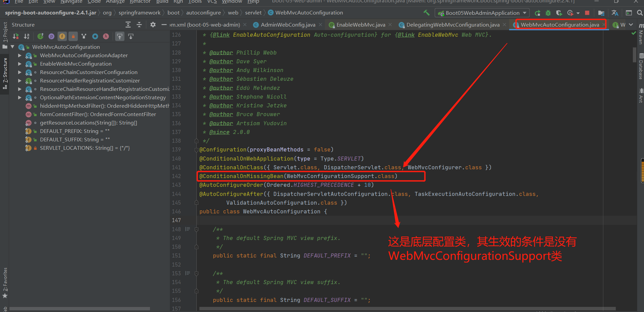Sort structure members by visibility
The width and height of the screenshot is (644, 312).
(x=16, y=36)
